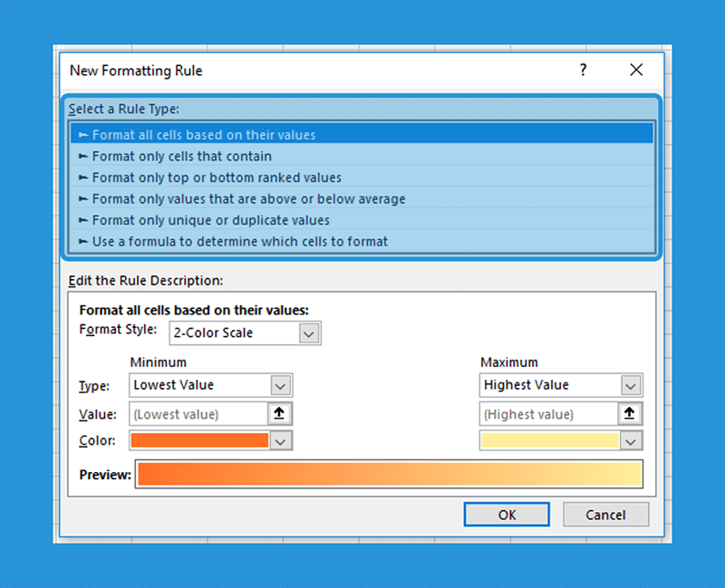Click the Cancel button

605,514
